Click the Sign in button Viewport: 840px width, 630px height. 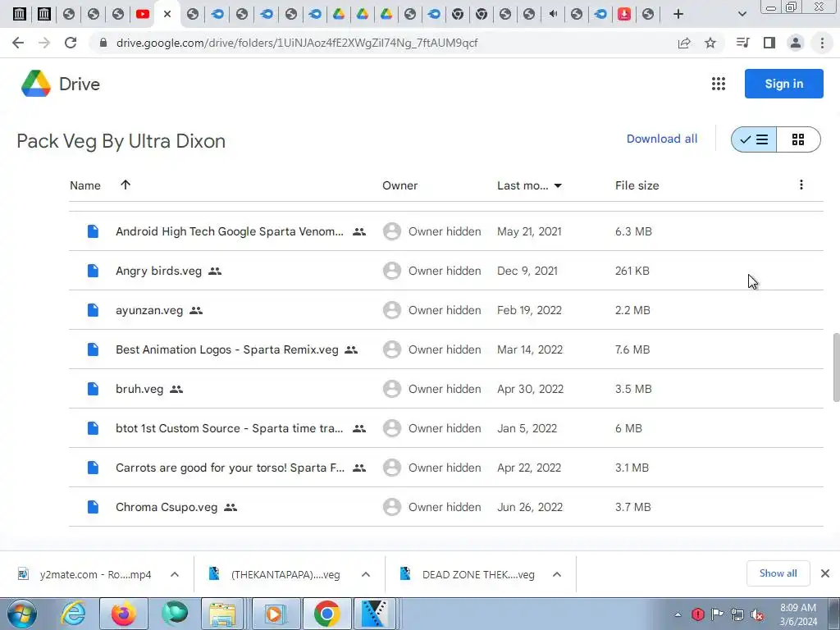click(x=783, y=84)
